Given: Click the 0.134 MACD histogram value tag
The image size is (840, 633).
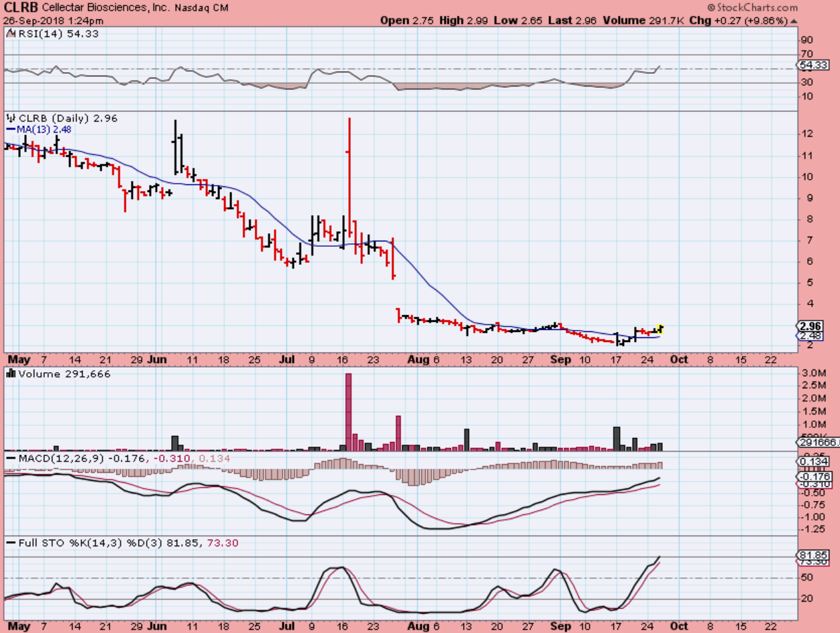Looking at the screenshot, I should pos(813,461).
